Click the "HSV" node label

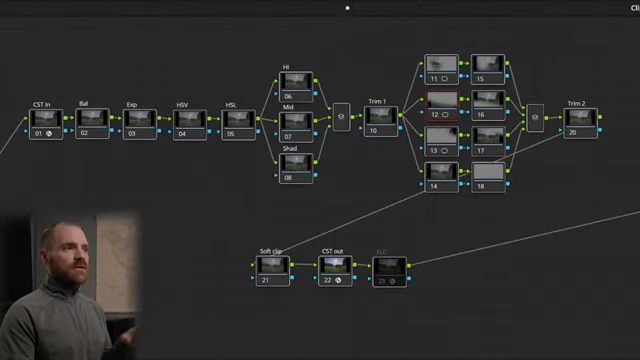point(182,105)
